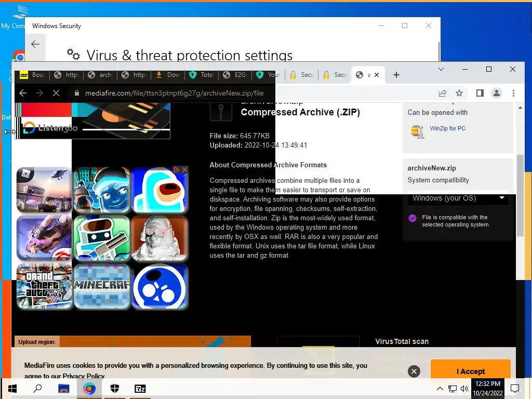Expand the tab search chevron
Viewport: 532px width, 399px height.
[441, 69]
